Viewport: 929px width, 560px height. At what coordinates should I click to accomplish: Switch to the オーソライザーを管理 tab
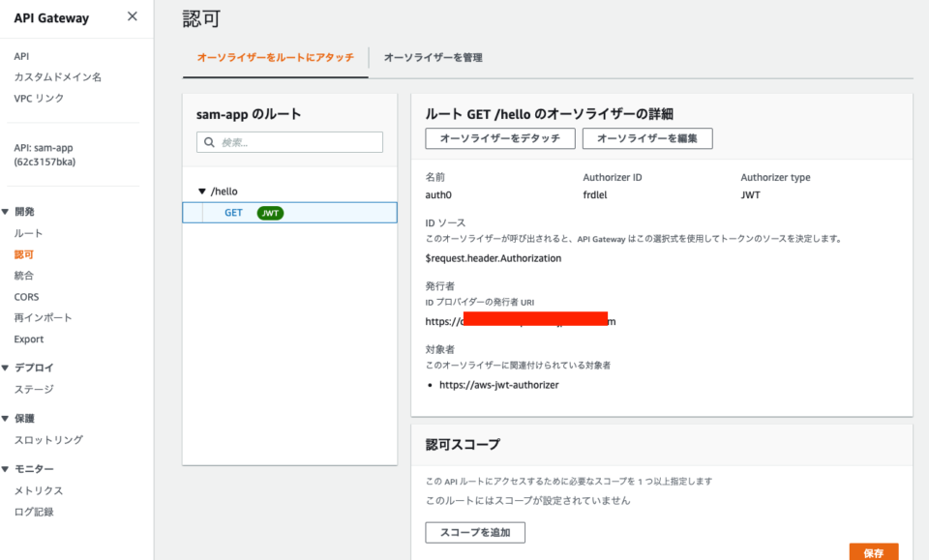point(434,58)
